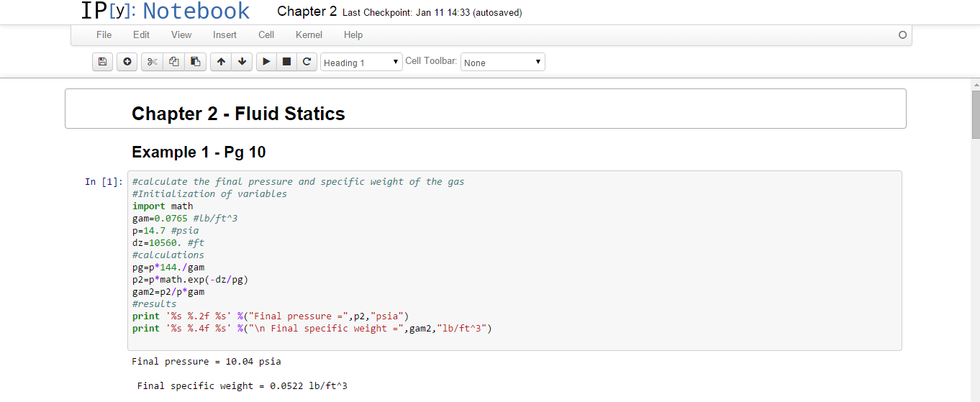Insert a cell below with plus icon

127,63
